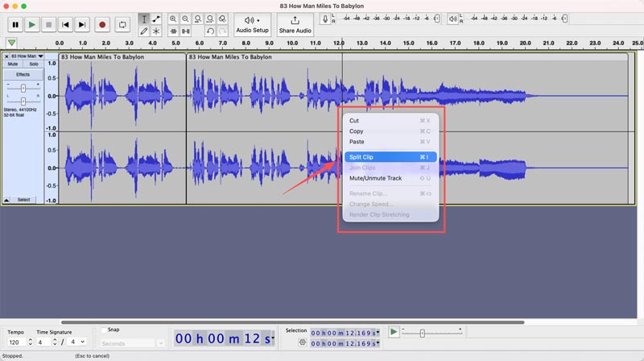Viewport: 644px width, 361px height.
Task: Select the asterisk Multi-tool
Action: [x=156, y=31]
